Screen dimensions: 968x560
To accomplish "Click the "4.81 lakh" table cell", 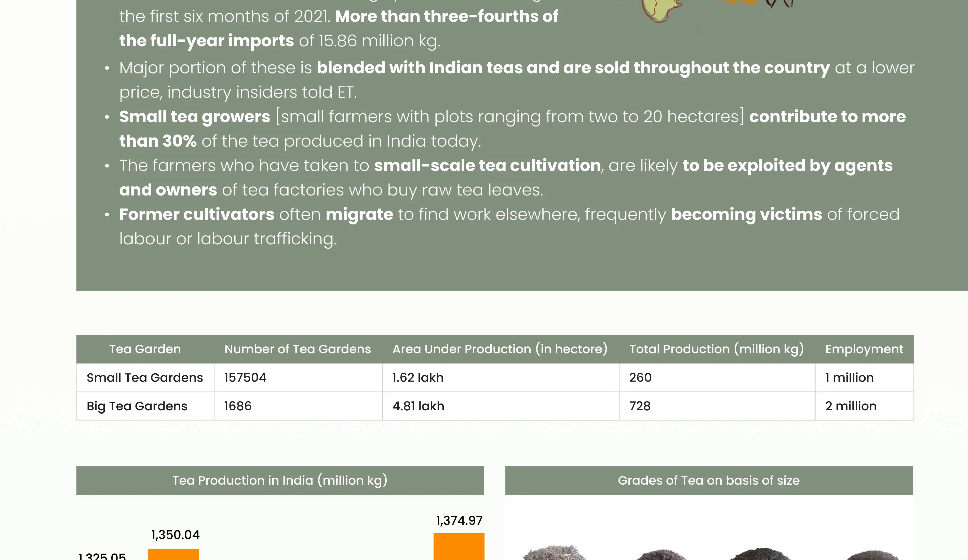I will coord(418,406).
